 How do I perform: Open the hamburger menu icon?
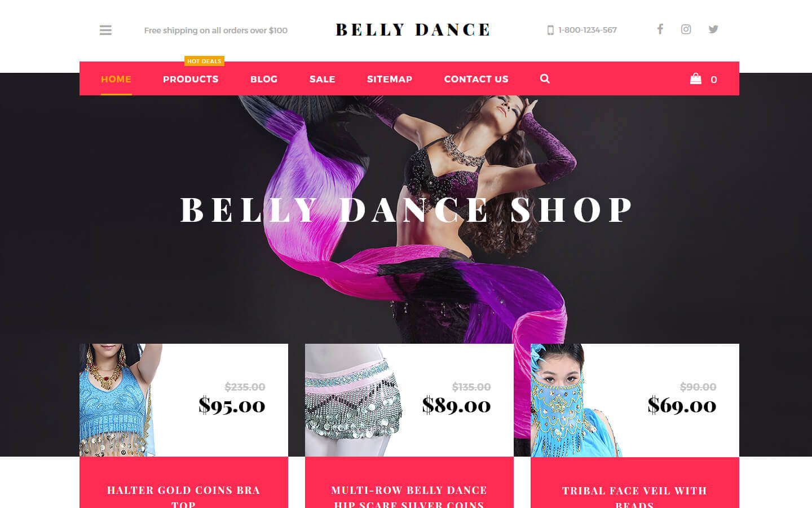(105, 30)
